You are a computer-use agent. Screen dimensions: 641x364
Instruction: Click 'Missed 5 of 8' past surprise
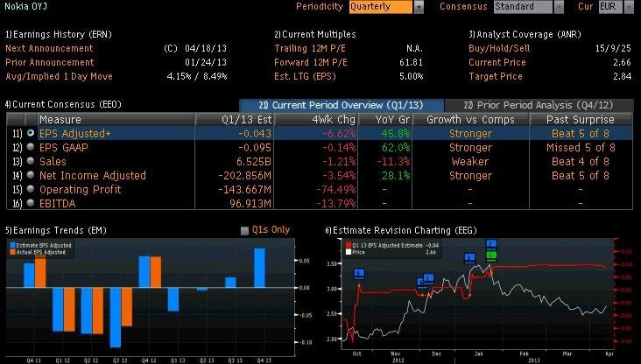coord(581,148)
